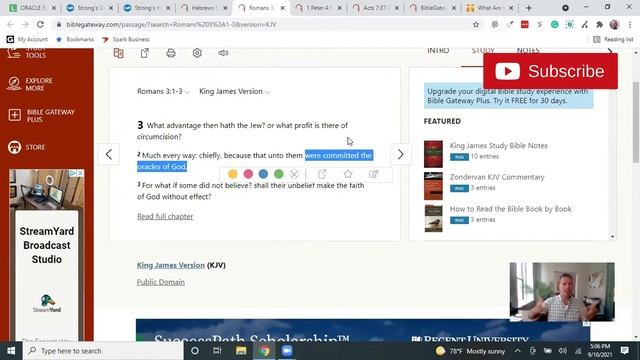Reload the page
This screenshot has width=640, height=360.
click(40, 24)
